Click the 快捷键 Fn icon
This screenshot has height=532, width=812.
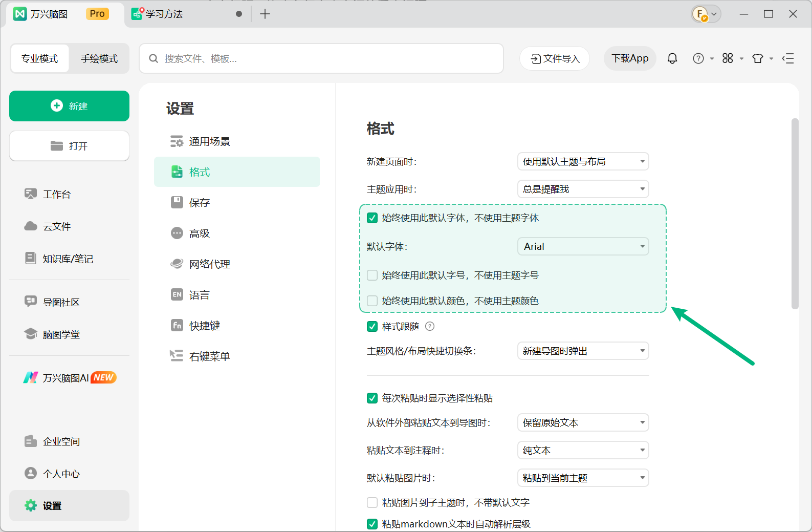[177, 325]
